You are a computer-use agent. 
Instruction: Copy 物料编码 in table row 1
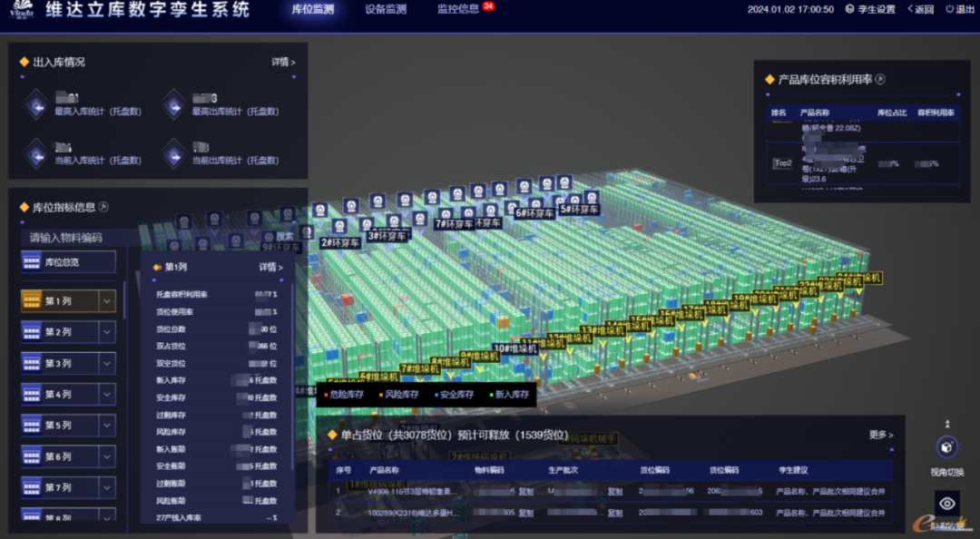point(525,492)
